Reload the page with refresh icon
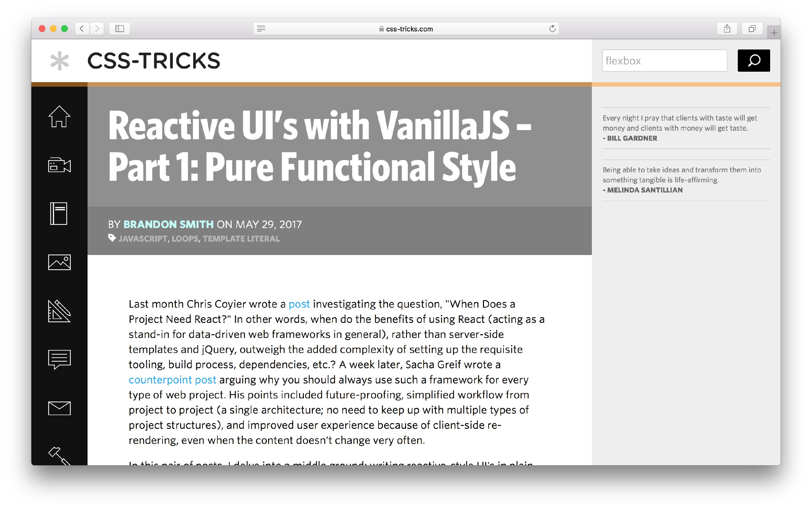Screen dimensions: 812x510 point(552,28)
